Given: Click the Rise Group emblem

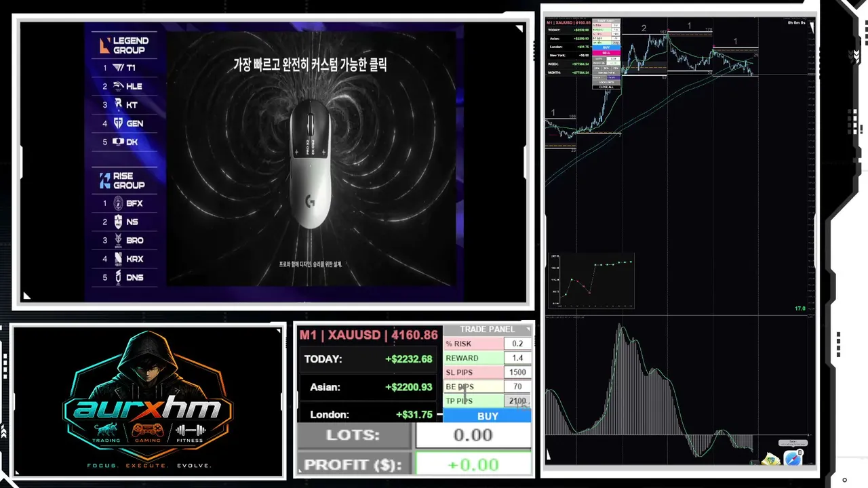Looking at the screenshot, I should (104, 180).
